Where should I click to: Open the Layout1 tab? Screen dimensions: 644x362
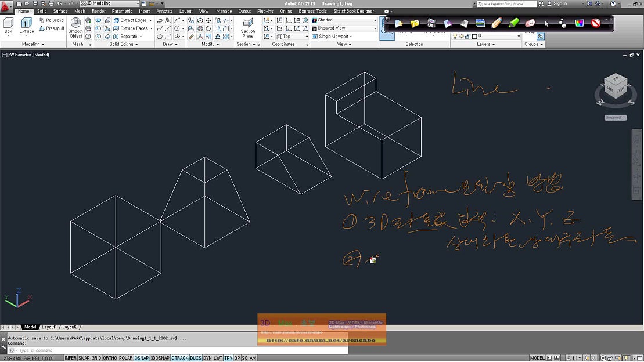click(49, 327)
